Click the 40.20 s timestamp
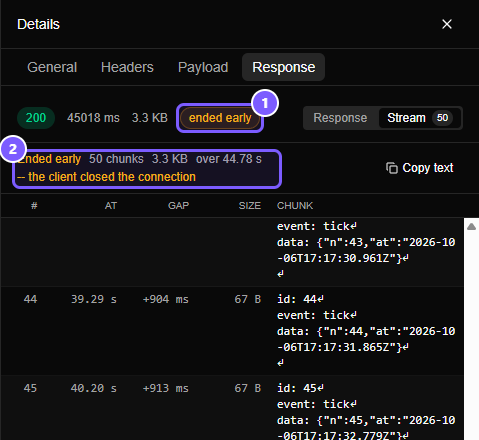479x440 pixels. click(x=94, y=388)
